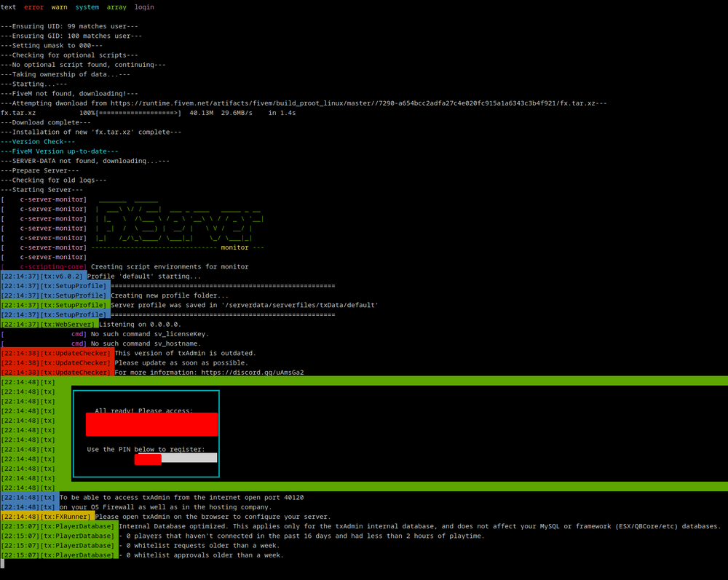Click '---No optional script found, continuing---' line
728x580 pixels.
click(83, 65)
